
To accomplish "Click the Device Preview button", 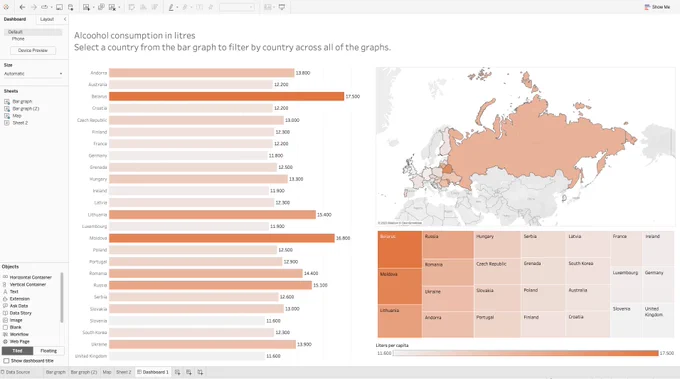I will (33, 50).
